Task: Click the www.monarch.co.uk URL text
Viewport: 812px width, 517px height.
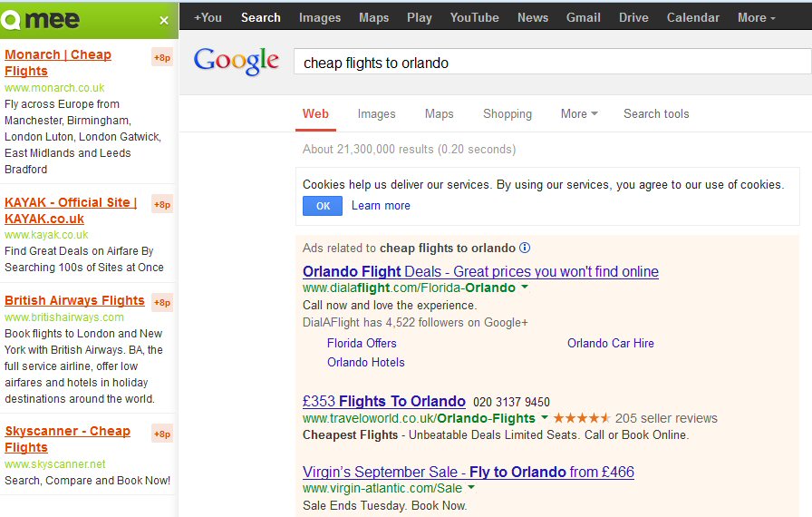Action: coord(54,88)
